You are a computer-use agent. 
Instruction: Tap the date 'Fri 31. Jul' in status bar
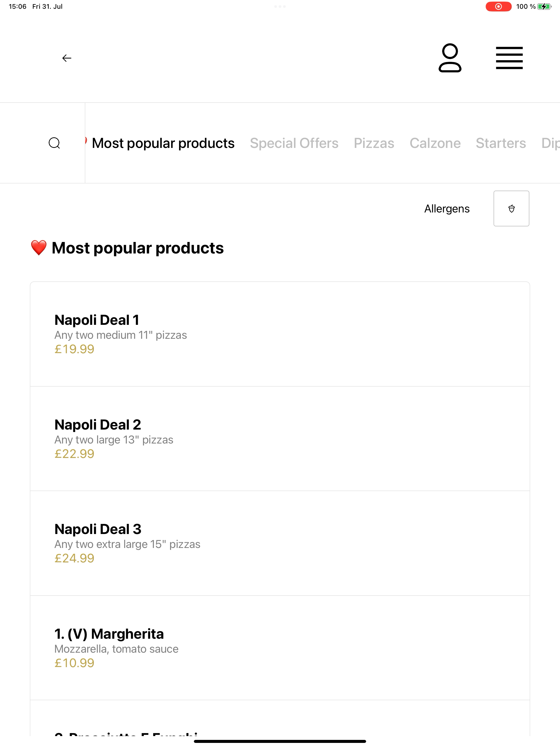(x=47, y=6)
